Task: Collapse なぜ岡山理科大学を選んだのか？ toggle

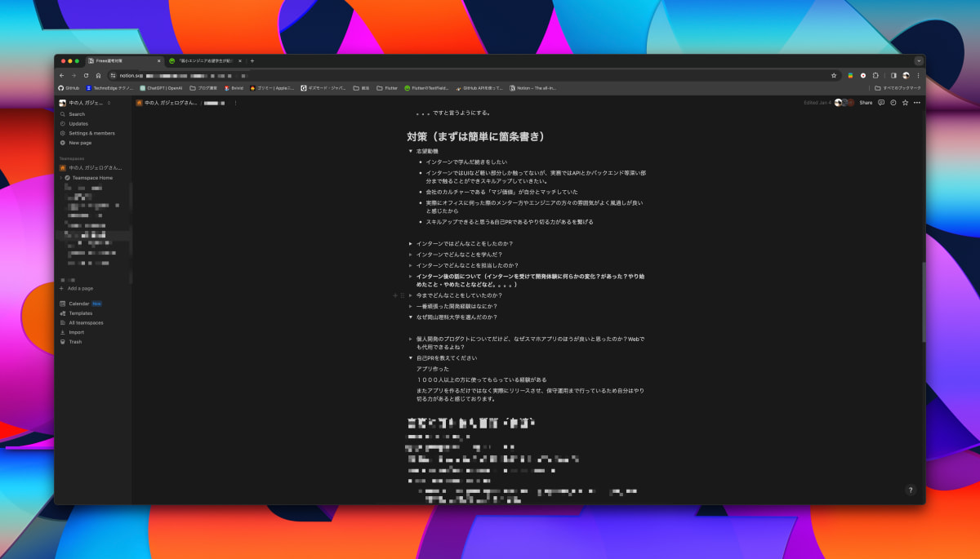Action: 411,317
